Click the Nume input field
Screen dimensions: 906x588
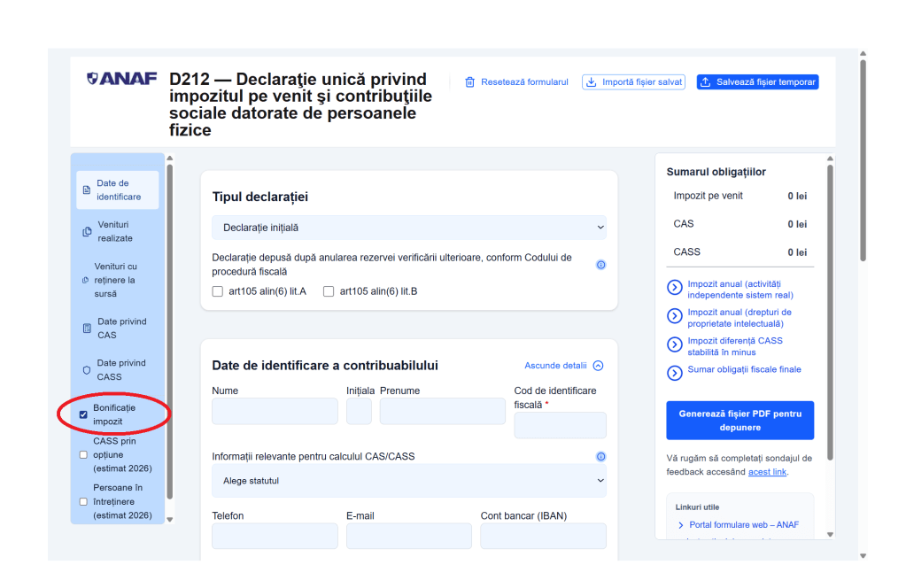coord(274,411)
